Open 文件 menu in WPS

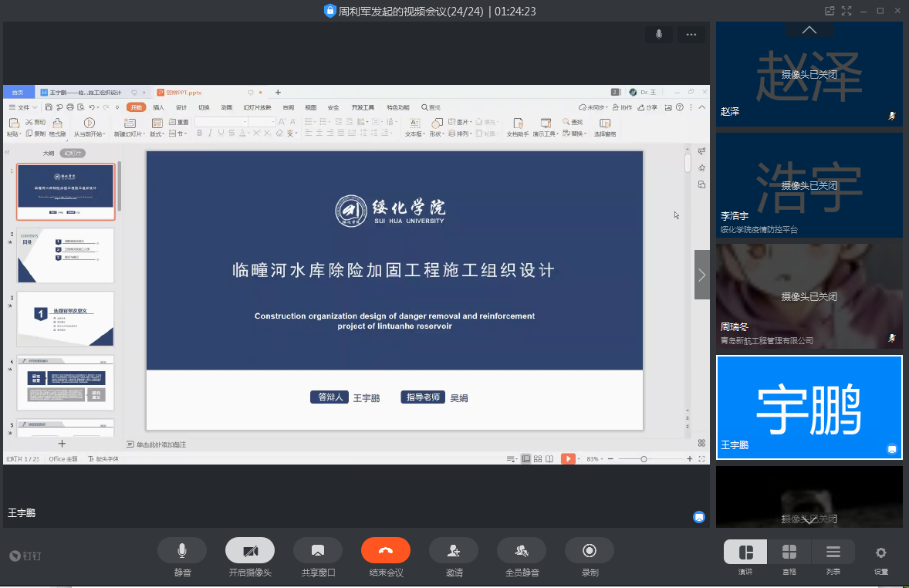click(23, 107)
